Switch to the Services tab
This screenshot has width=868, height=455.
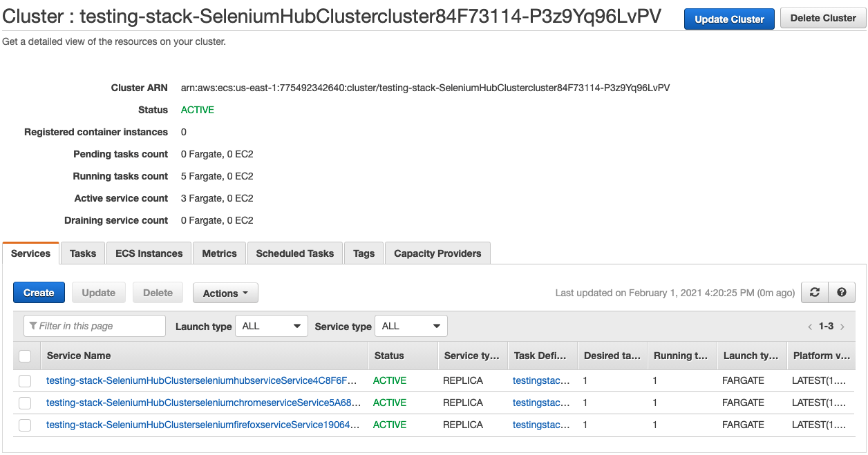click(30, 253)
